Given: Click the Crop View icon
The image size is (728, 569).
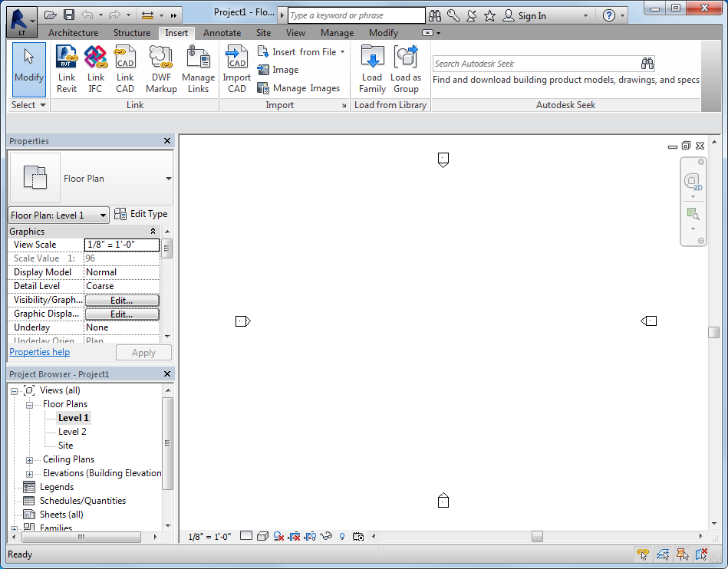Looking at the screenshot, I should pos(295,537).
